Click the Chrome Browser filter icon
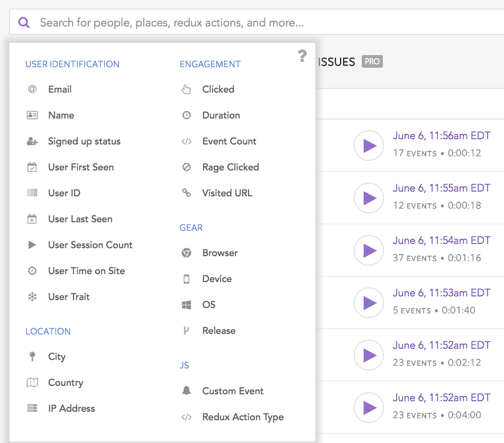504x443 pixels. [186, 253]
